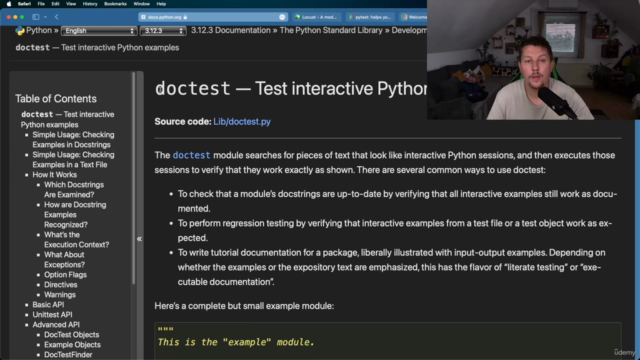Viewport: 640px width, 360px height.
Task: Open the page options ellipsis button
Action: [x=282, y=17]
